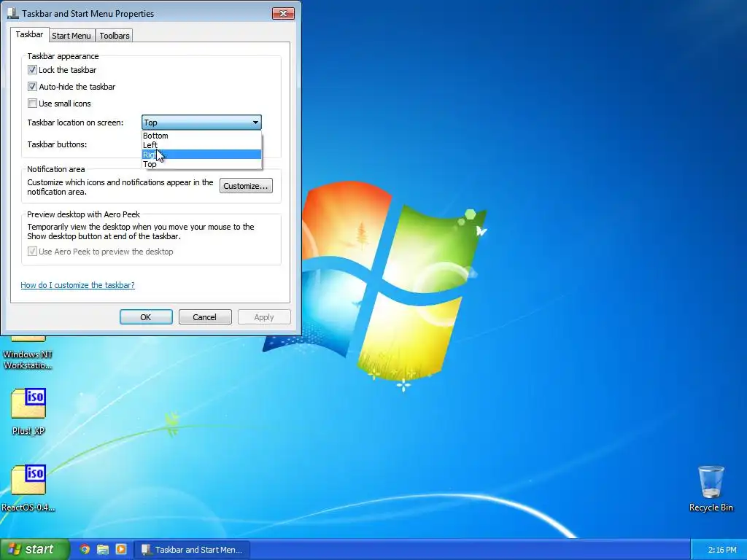Choose Bottom from the location list
This screenshot has width=747, height=560.
[201, 136]
